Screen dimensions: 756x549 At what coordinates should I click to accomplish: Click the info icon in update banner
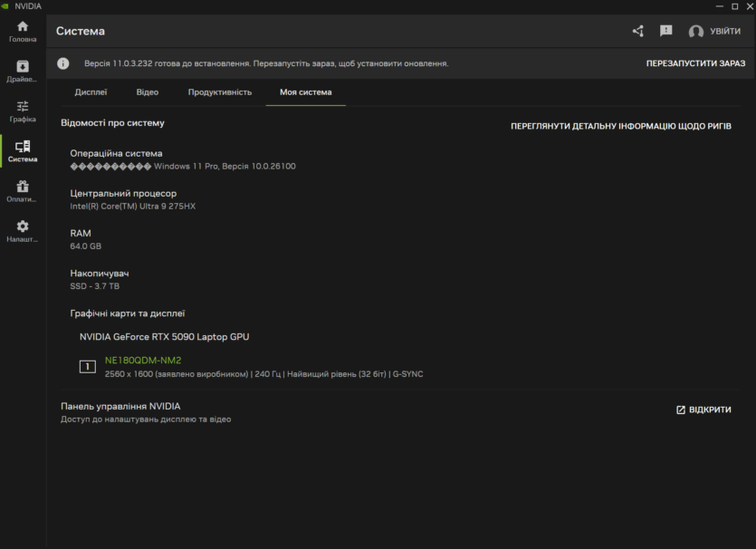[63, 63]
